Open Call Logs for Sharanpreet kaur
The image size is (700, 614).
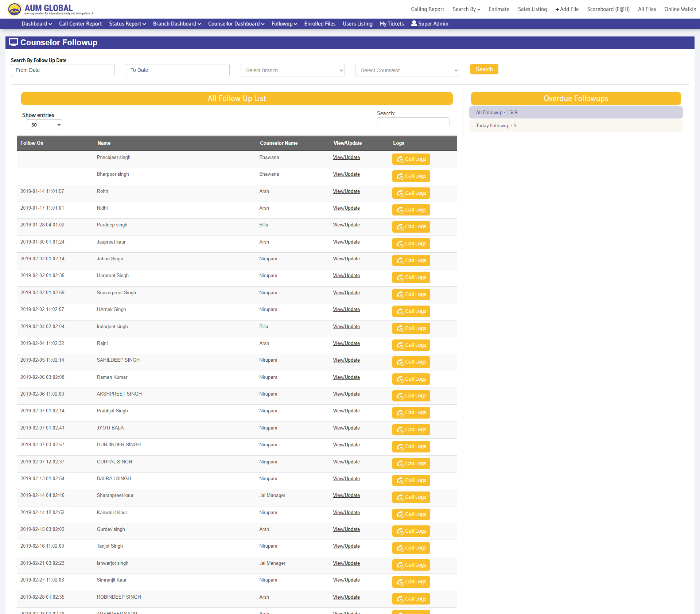tap(411, 497)
